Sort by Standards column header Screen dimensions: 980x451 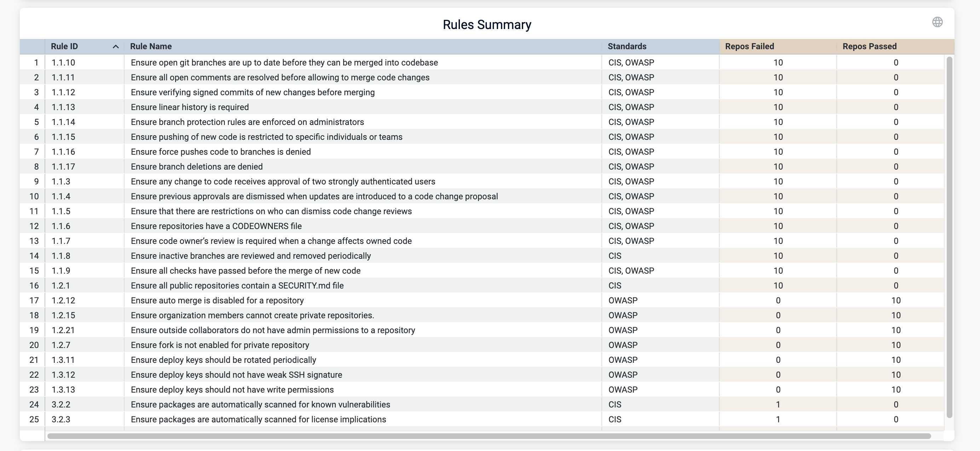627,46
